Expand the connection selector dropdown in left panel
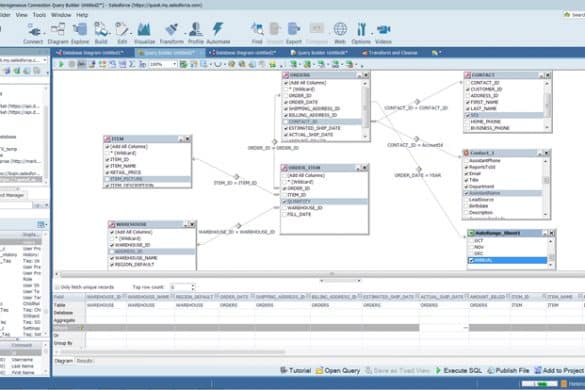585x390 pixels. click(45, 60)
